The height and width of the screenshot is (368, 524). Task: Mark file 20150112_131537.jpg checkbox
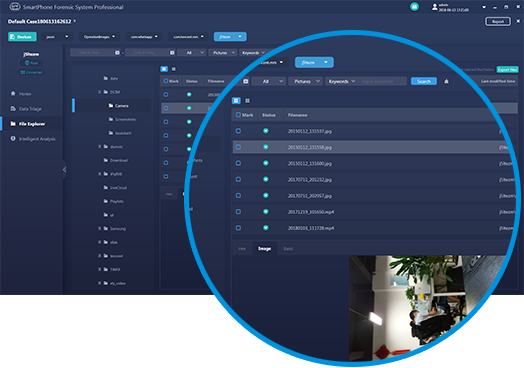(x=238, y=131)
